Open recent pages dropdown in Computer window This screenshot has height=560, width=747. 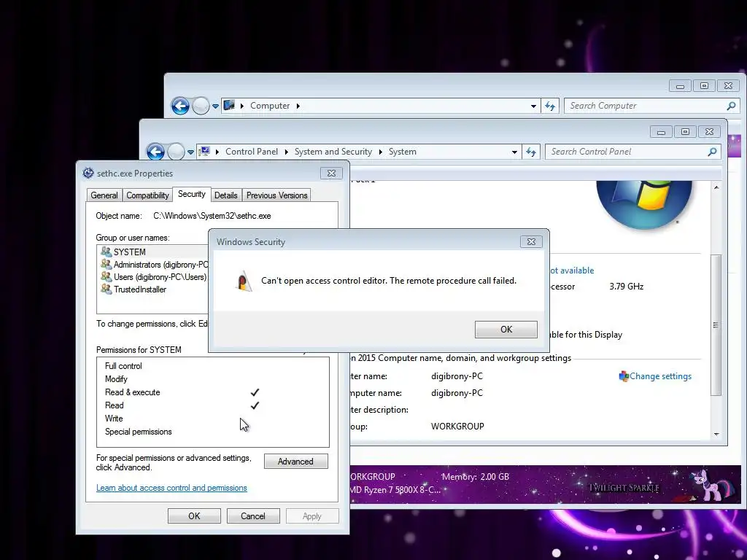215,106
